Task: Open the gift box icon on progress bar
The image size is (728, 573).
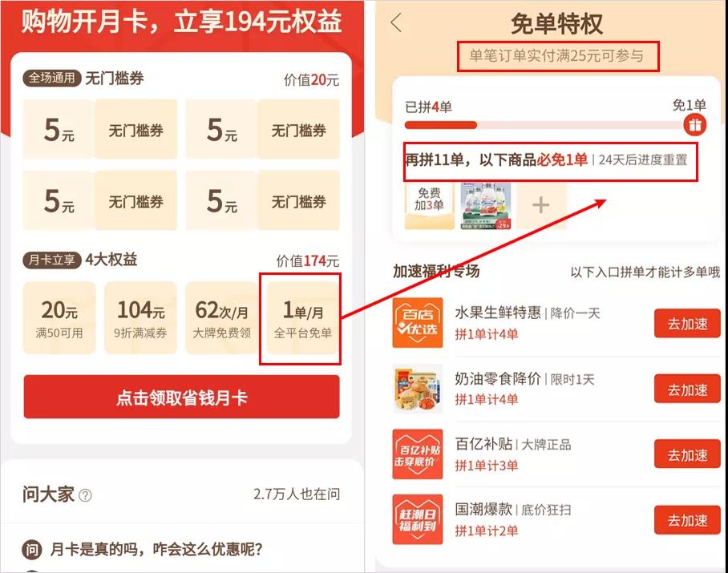Action: click(x=694, y=125)
